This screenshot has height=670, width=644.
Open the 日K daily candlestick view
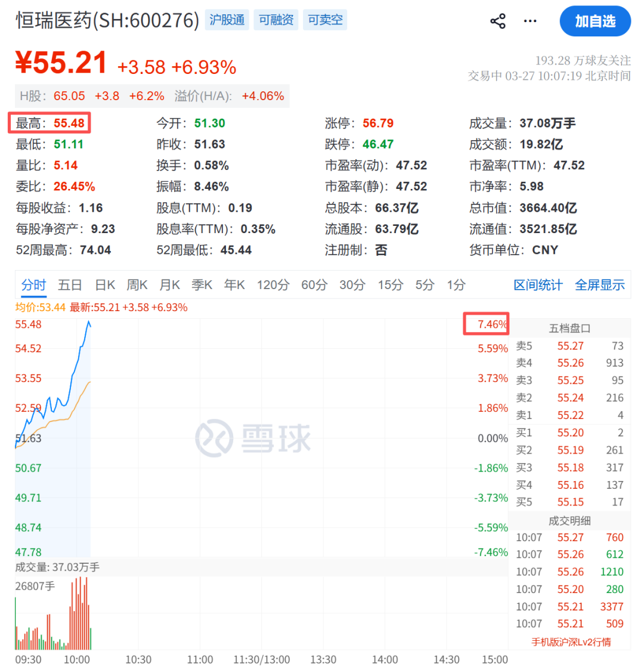click(x=104, y=285)
